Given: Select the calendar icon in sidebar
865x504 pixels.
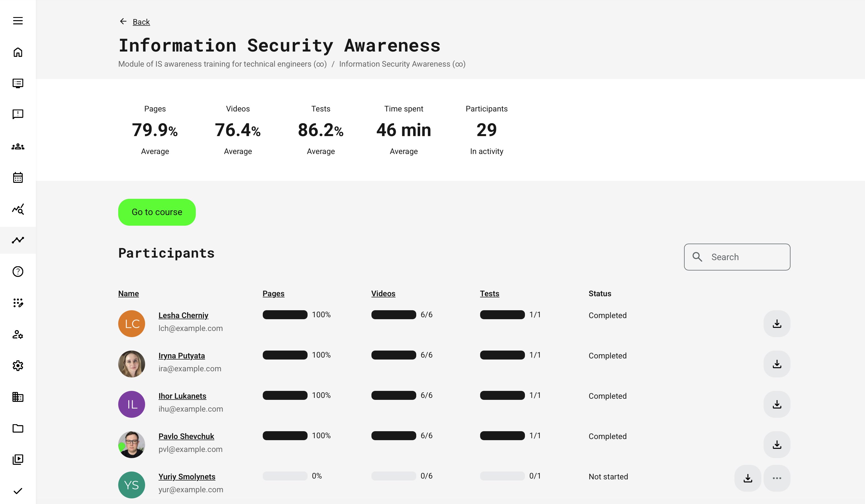Looking at the screenshot, I should click(18, 177).
